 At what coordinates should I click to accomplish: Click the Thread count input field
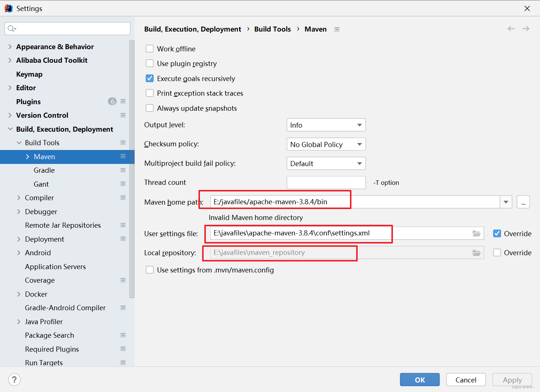coord(326,183)
